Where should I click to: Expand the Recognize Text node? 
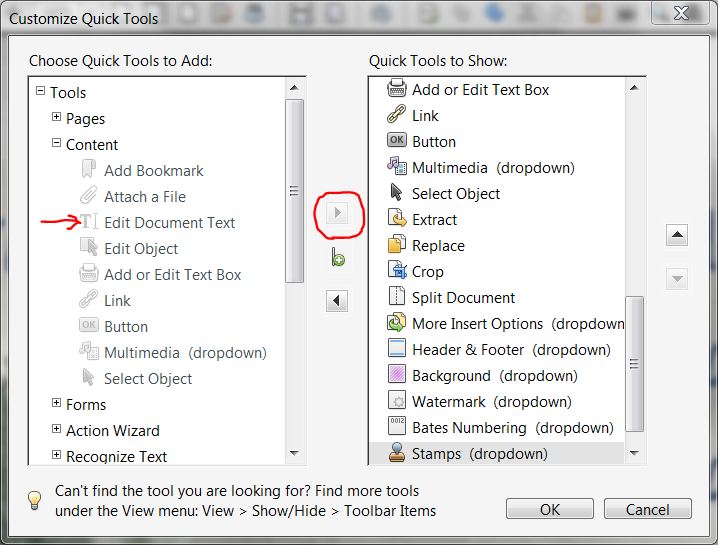(56, 455)
